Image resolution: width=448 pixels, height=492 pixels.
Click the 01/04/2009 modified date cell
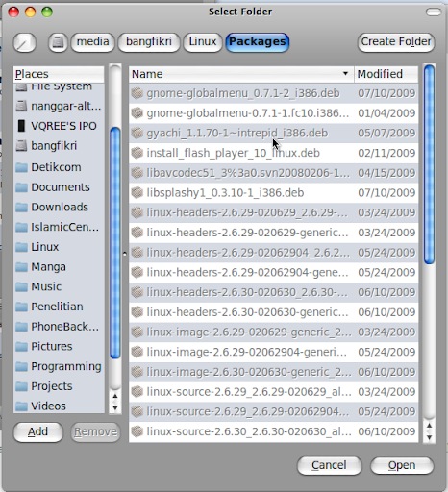tap(386, 113)
